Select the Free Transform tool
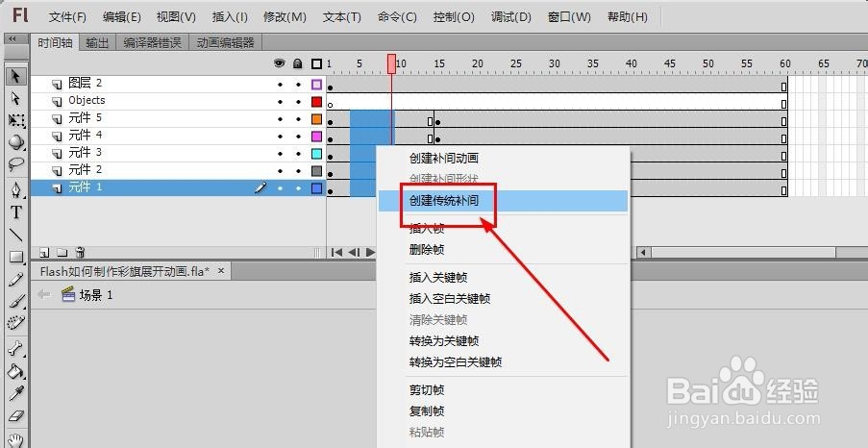Viewport: 868px width, 448px height. [16, 120]
